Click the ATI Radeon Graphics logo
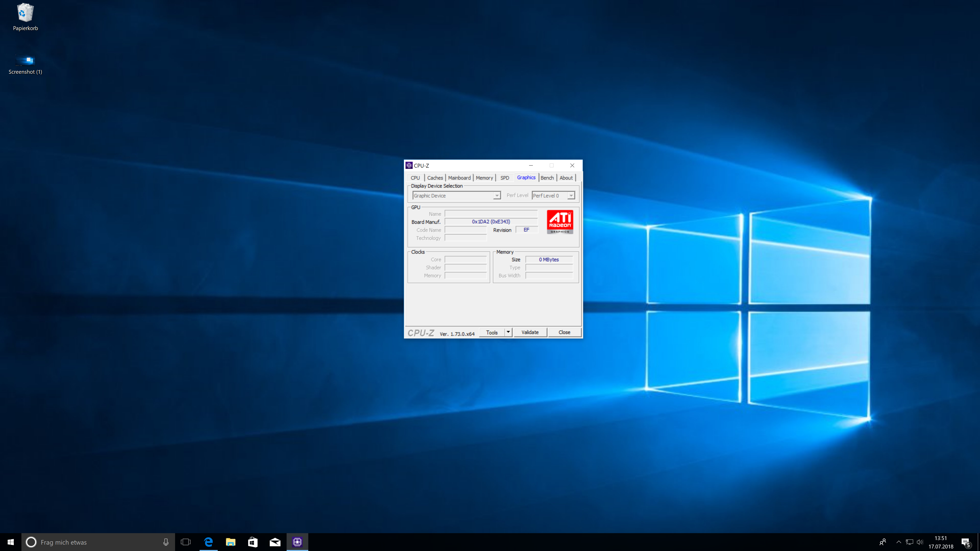Image resolution: width=980 pixels, height=551 pixels. (560, 222)
